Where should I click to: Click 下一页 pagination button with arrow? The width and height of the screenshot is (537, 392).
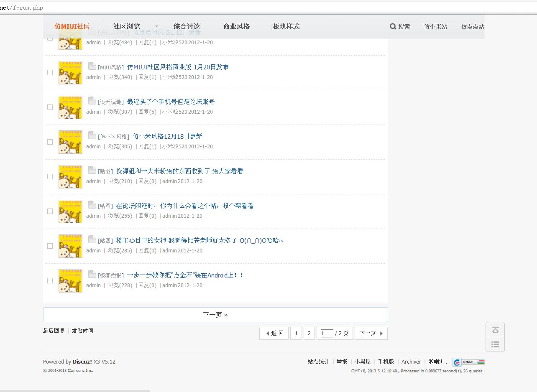tap(371, 333)
